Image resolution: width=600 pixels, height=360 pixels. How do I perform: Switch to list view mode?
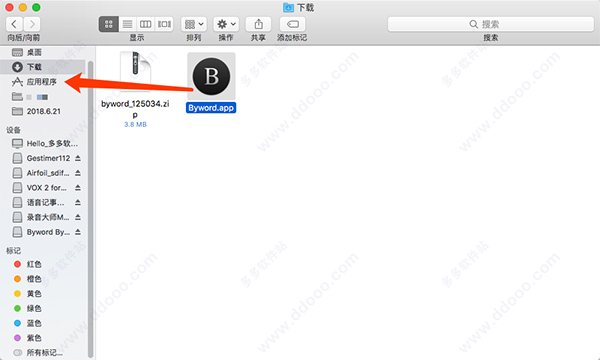pos(127,24)
